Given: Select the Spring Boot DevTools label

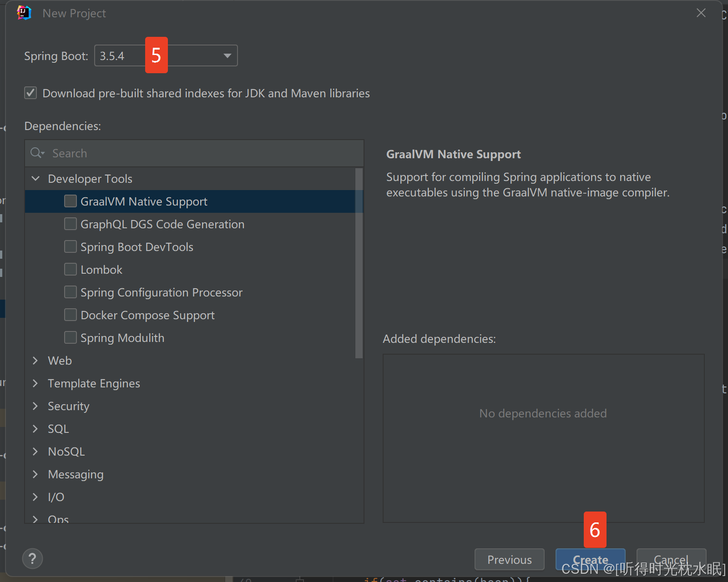Looking at the screenshot, I should 137,247.
